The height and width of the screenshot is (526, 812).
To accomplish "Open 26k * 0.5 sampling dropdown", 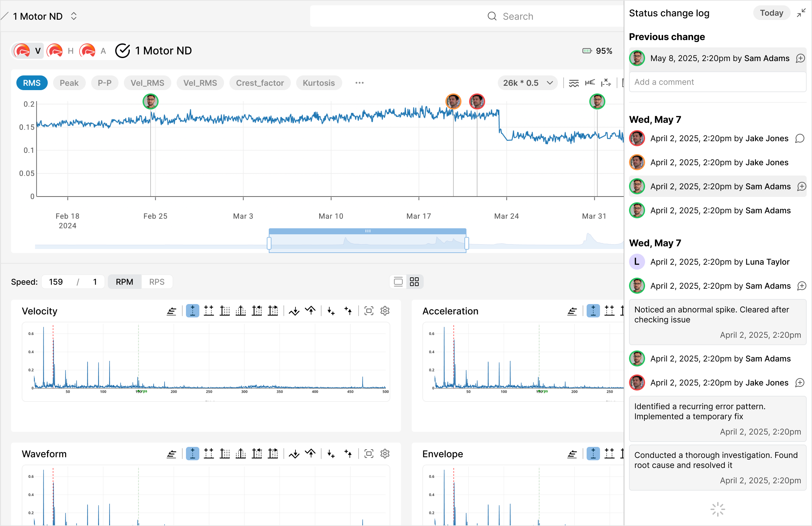I will click(x=528, y=83).
